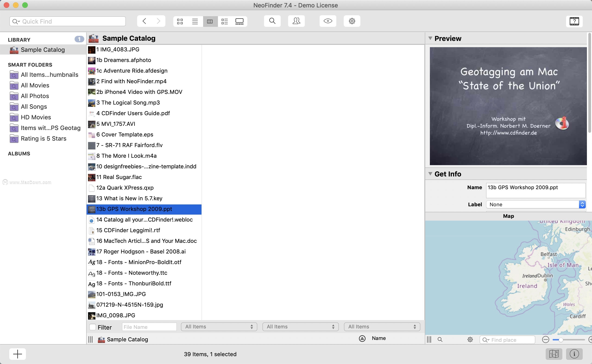Select gallery filmstrip view icon
The image size is (592, 364).
click(239, 22)
